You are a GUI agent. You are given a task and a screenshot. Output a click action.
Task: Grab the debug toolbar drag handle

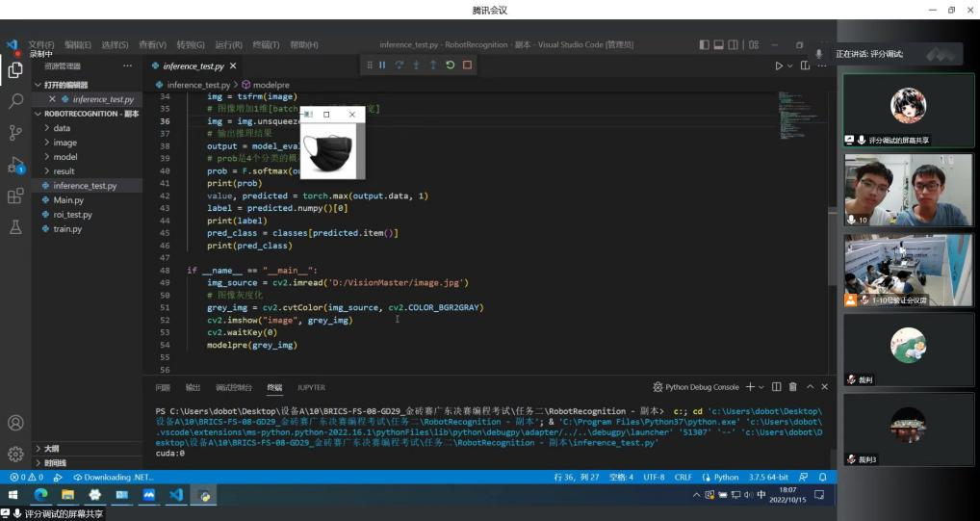[370, 65]
